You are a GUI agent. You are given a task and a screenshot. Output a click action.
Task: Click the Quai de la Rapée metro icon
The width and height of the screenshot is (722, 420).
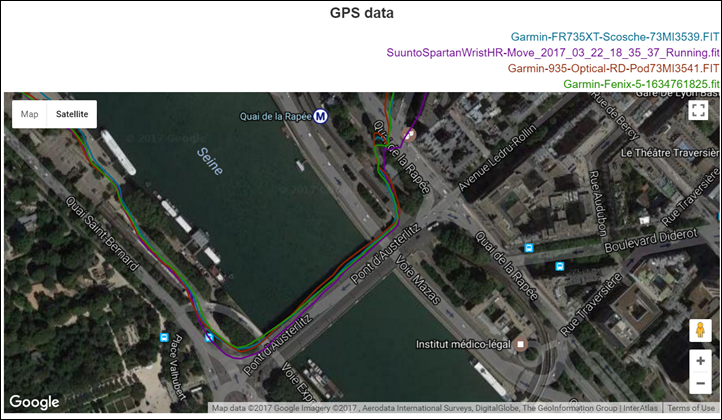click(x=321, y=115)
